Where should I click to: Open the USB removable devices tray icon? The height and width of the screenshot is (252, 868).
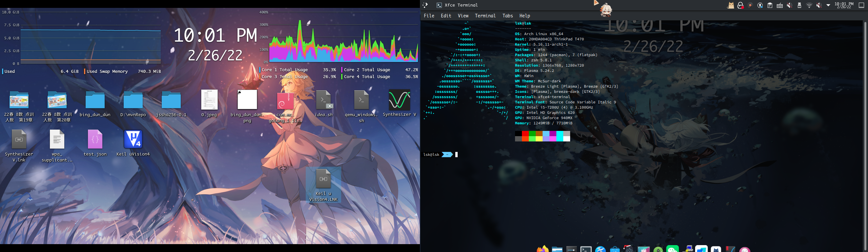tap(799, 5)
